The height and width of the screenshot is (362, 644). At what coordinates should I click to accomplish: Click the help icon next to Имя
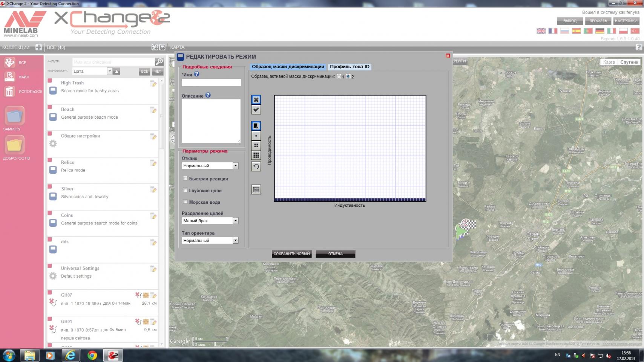pos(196,74)
